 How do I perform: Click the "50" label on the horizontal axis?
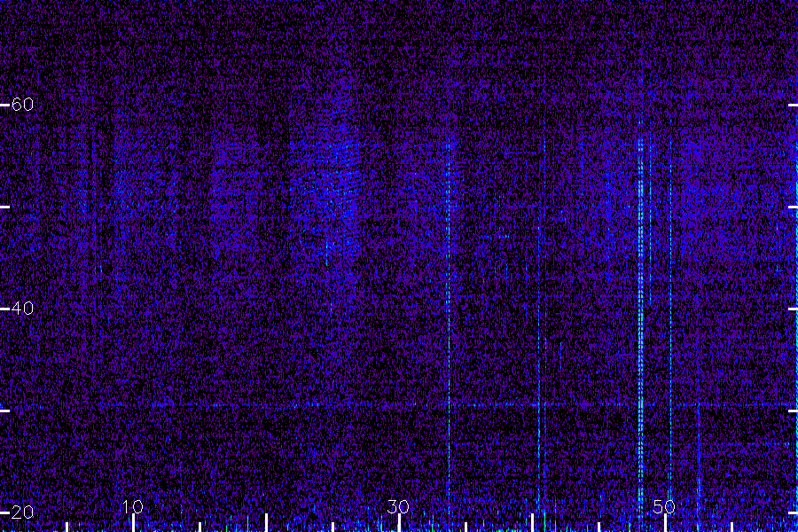click(664, 506)
